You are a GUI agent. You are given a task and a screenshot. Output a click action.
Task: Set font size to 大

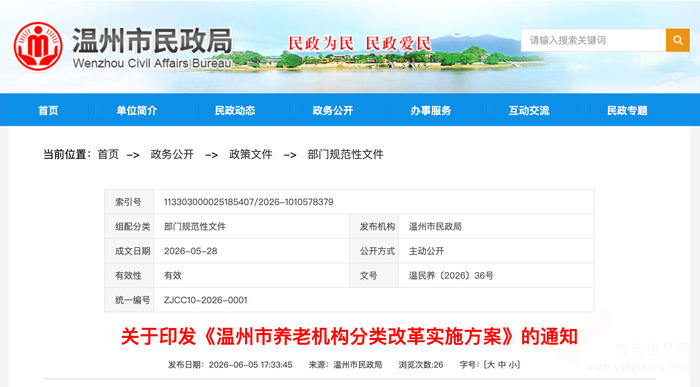[x=491, y=365]
